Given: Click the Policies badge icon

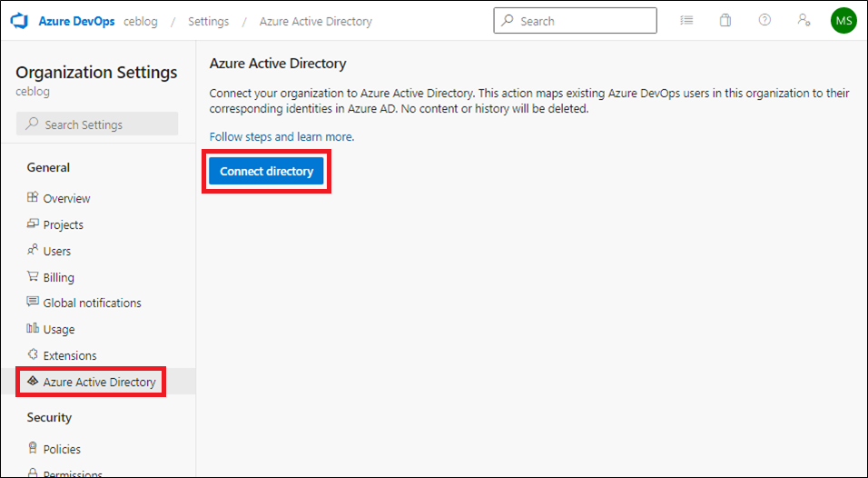Looking at the screenshot, I should tap(33, 448).
